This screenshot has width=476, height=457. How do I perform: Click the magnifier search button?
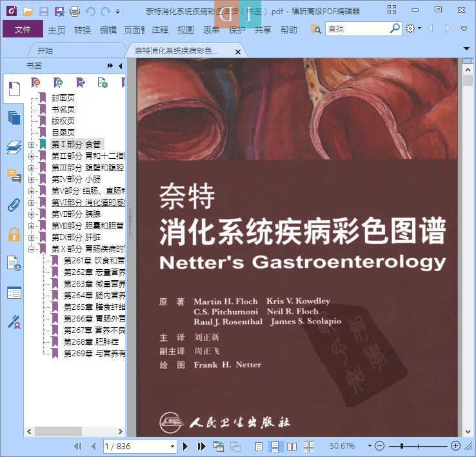pos(395,28)
